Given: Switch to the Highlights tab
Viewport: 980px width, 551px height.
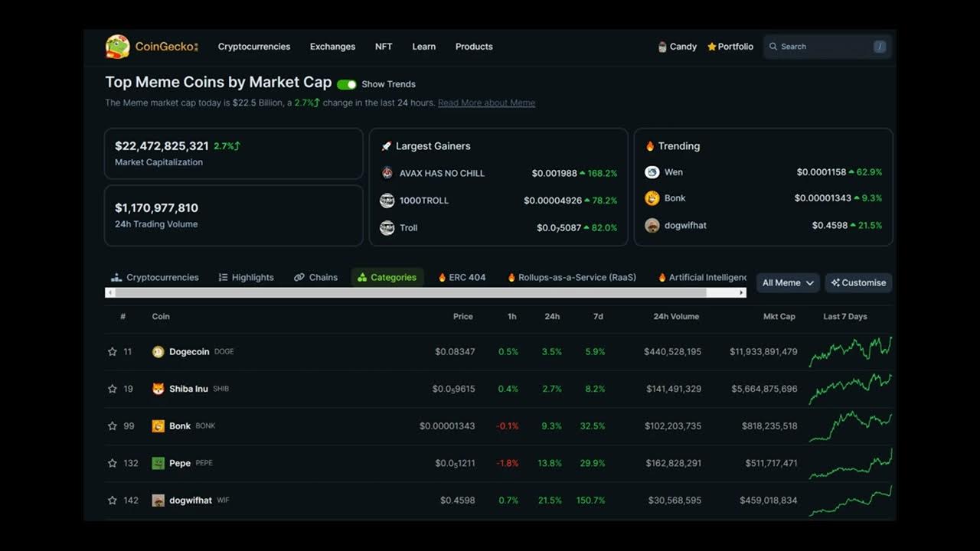Looking at the screenshot, I should click(x=246, y=278).
